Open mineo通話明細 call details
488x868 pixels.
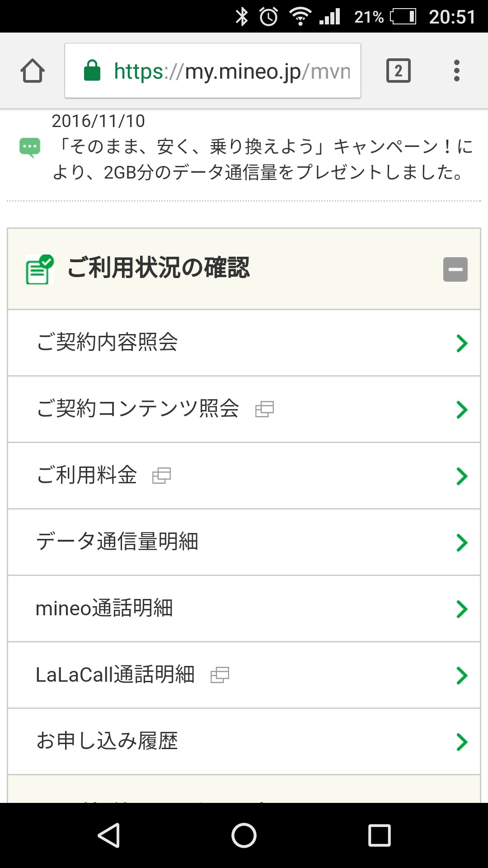(104, 608)
